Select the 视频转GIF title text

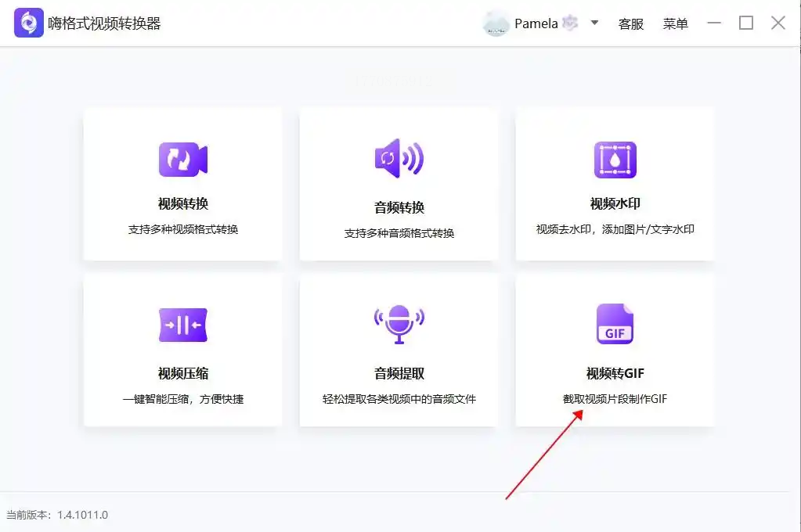coord(615,374)
